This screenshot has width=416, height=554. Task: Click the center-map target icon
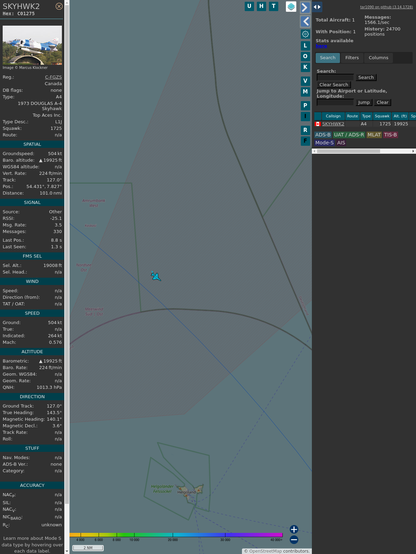[305, 34]
